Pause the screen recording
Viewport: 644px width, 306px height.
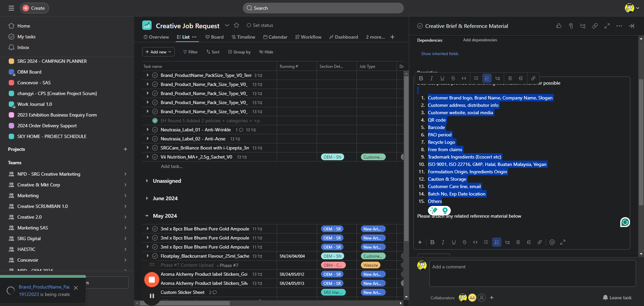pyautogui.click(x=152, y=296)
